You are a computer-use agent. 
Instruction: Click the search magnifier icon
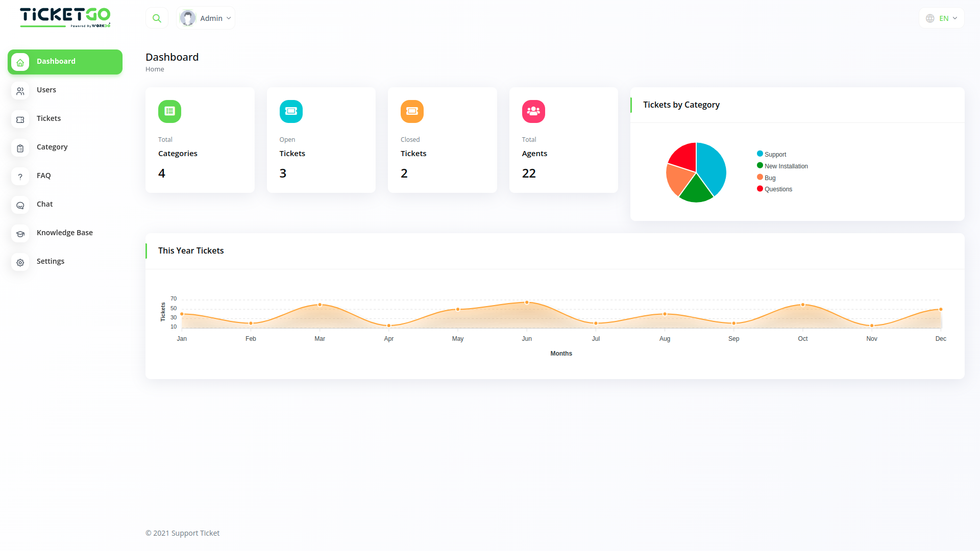click(157, 18)
